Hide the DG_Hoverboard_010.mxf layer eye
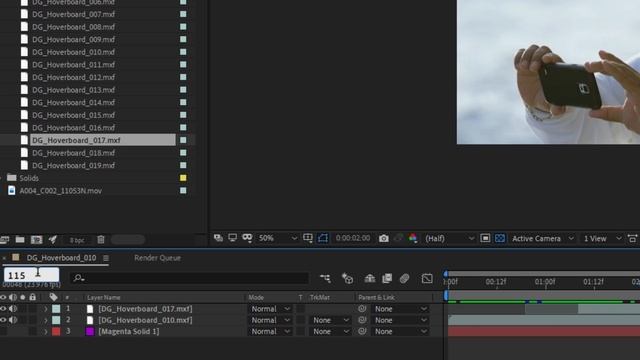Image resolution: width=640 pixels, height=360 pixels. pos(3,320)
